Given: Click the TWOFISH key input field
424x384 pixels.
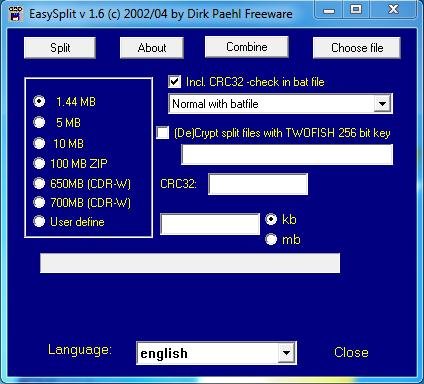Looking at the screenshot, I should 287,154.
